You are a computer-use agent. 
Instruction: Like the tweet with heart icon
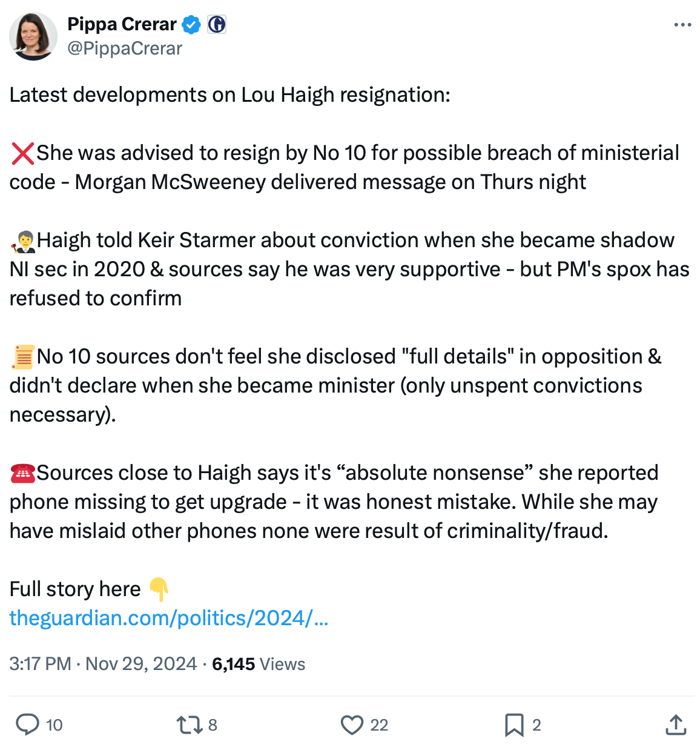[351, 725]
